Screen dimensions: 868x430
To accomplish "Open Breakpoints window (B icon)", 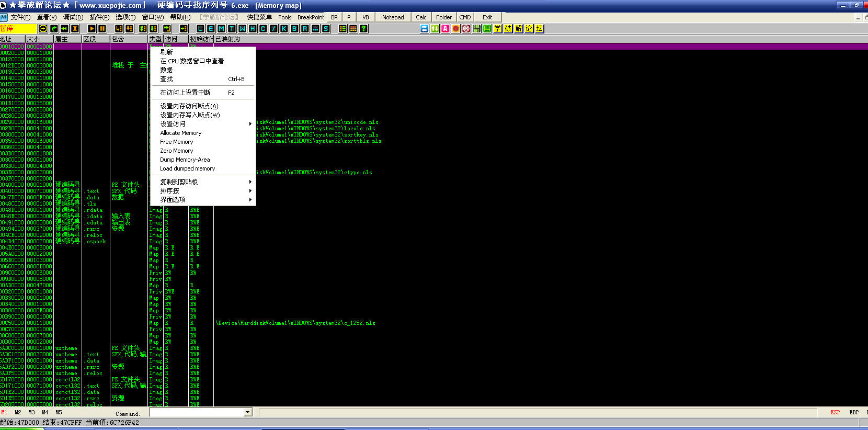I will pos(294,29).
